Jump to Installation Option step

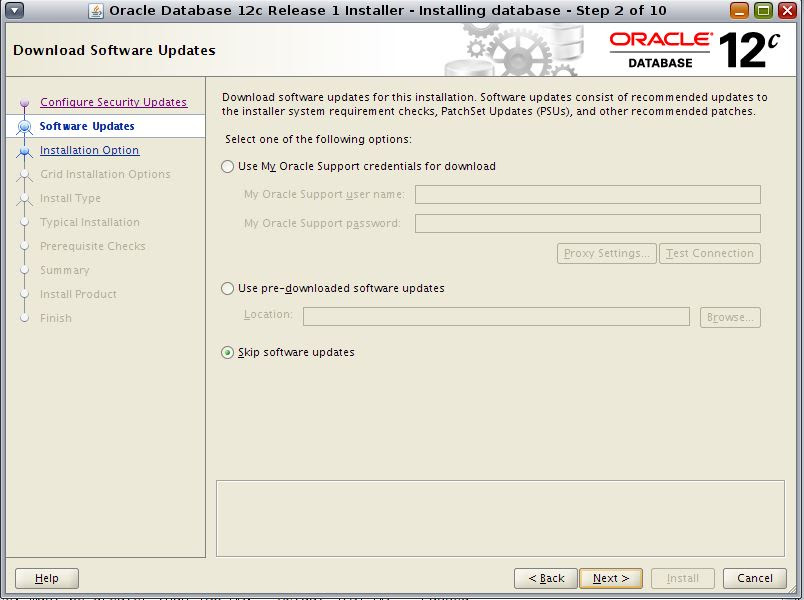point(90,150)
